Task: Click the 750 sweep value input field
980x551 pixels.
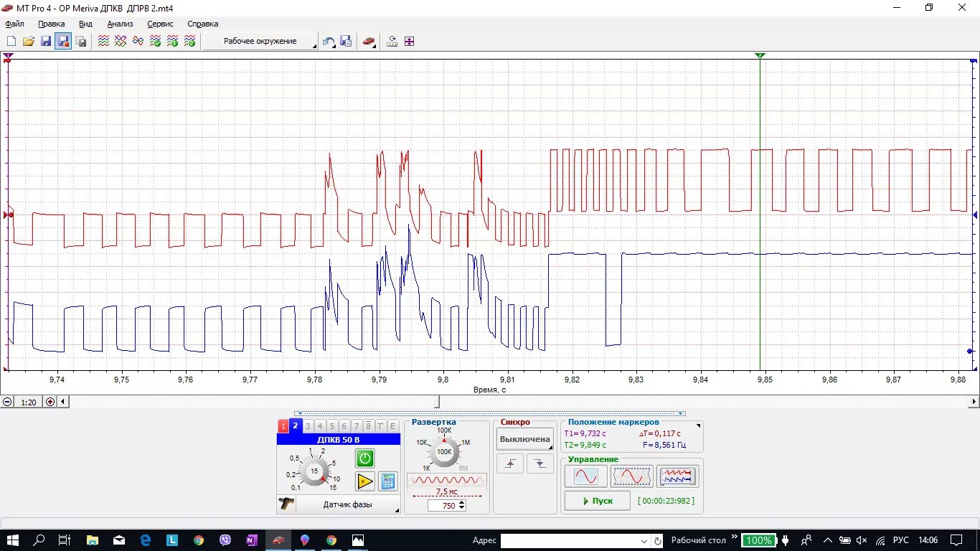Action: [x=443, y=506]
